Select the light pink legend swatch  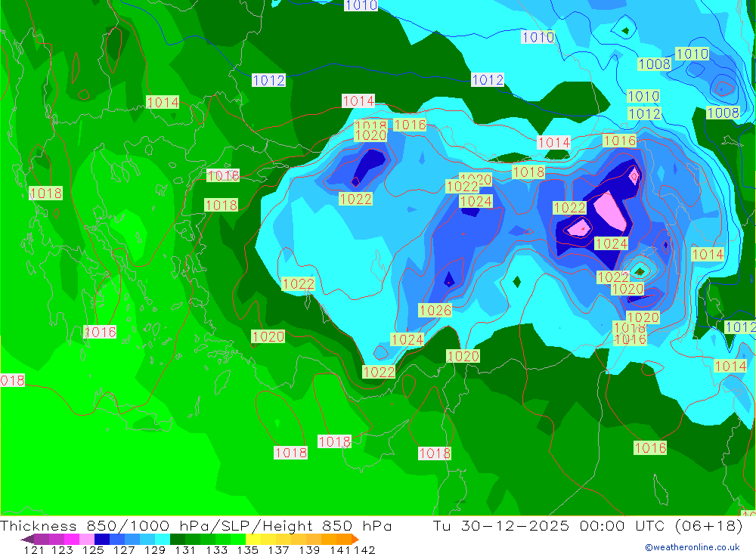[87, 539]
